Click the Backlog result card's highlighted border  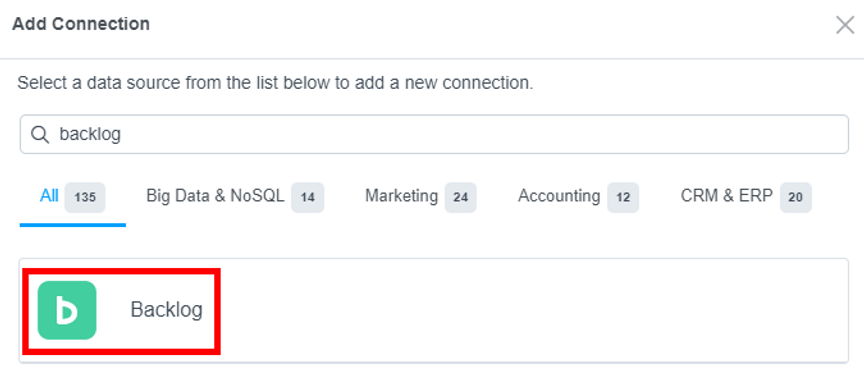click(x=121, y=270)
